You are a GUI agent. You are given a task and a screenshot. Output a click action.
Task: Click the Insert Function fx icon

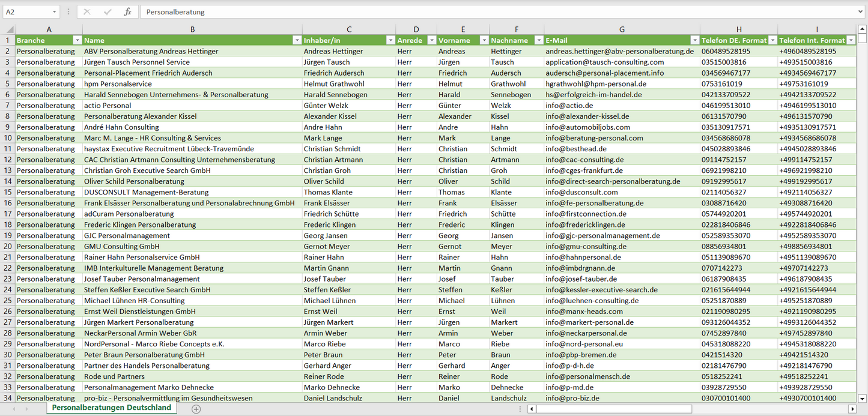coord(127,12)
